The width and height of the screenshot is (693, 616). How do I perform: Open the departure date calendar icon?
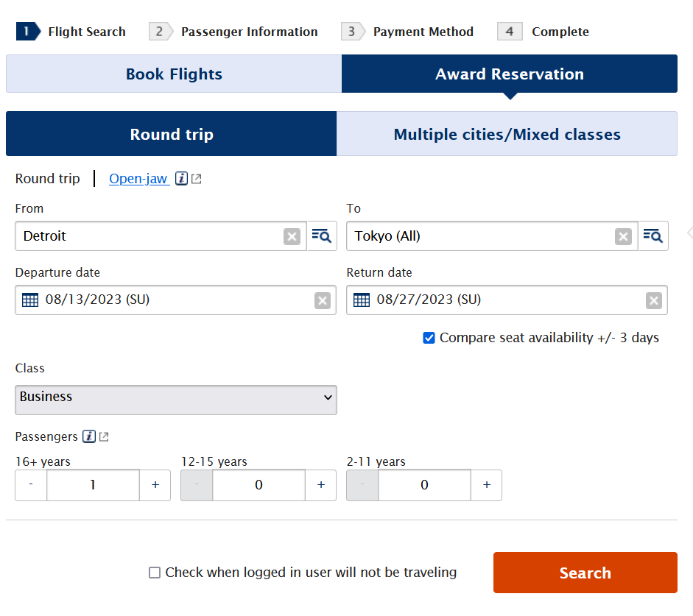30,300
